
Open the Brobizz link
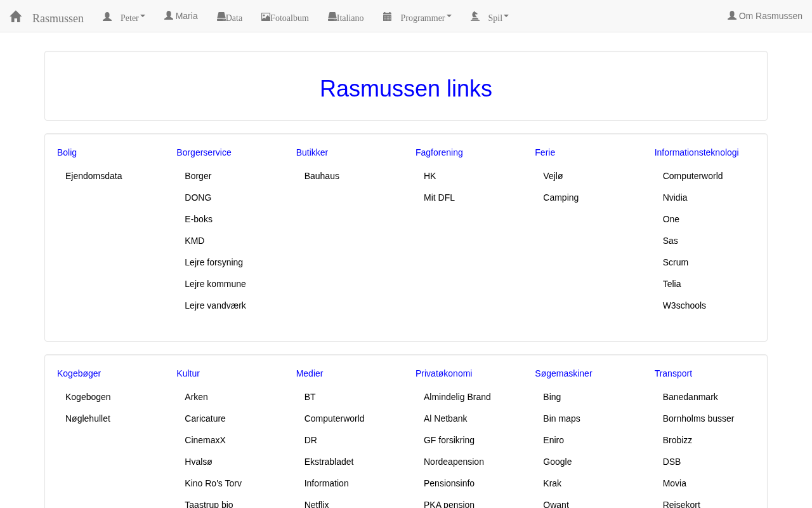678,440
